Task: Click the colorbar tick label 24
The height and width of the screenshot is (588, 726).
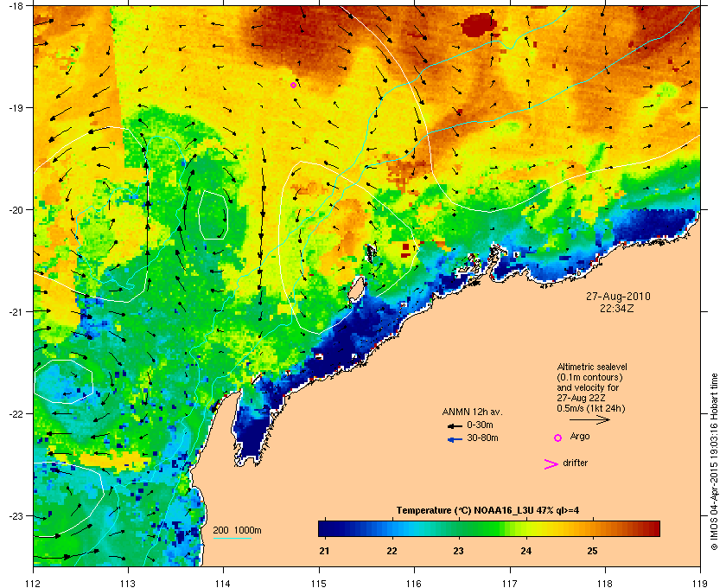Action: point(525,551)
